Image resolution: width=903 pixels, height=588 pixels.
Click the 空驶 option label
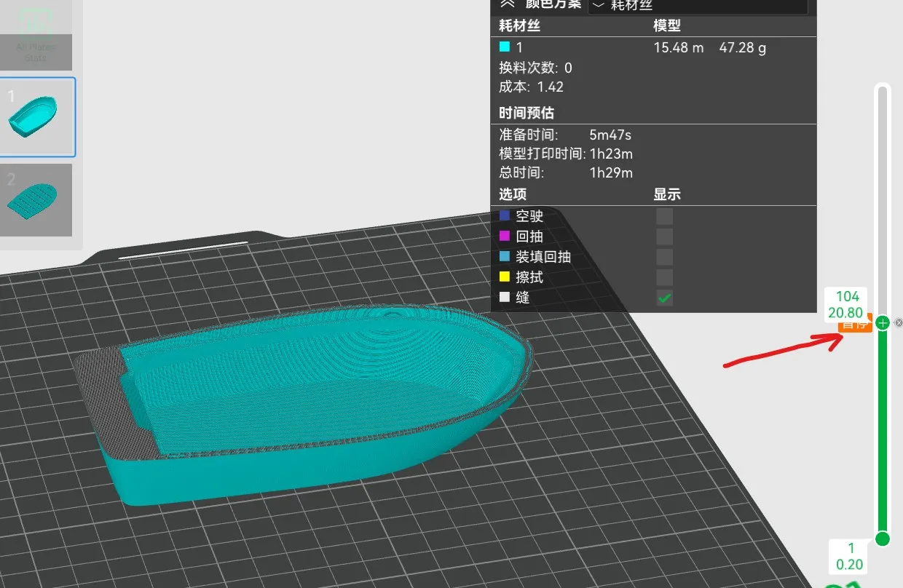pos(529,216)
